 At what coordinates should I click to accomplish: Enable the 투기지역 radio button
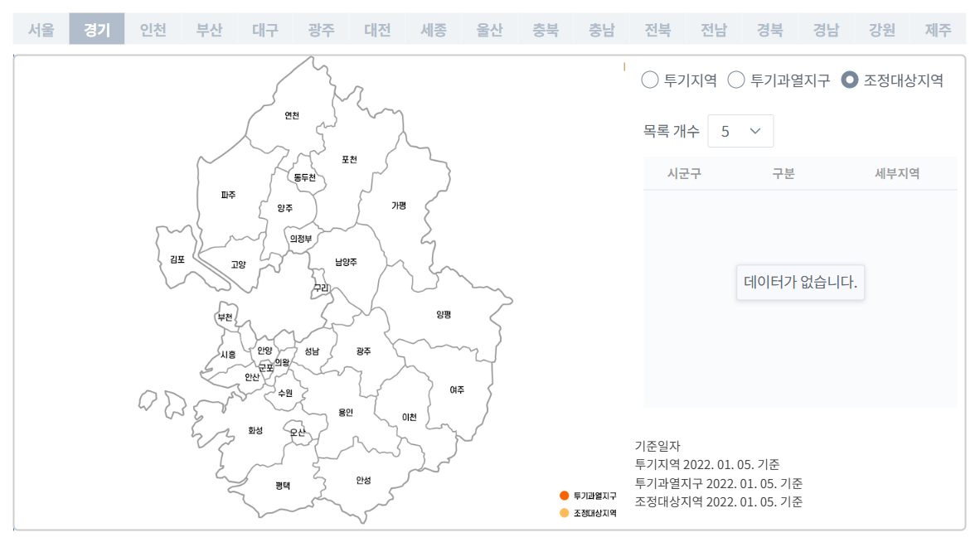tap(648, 80)
